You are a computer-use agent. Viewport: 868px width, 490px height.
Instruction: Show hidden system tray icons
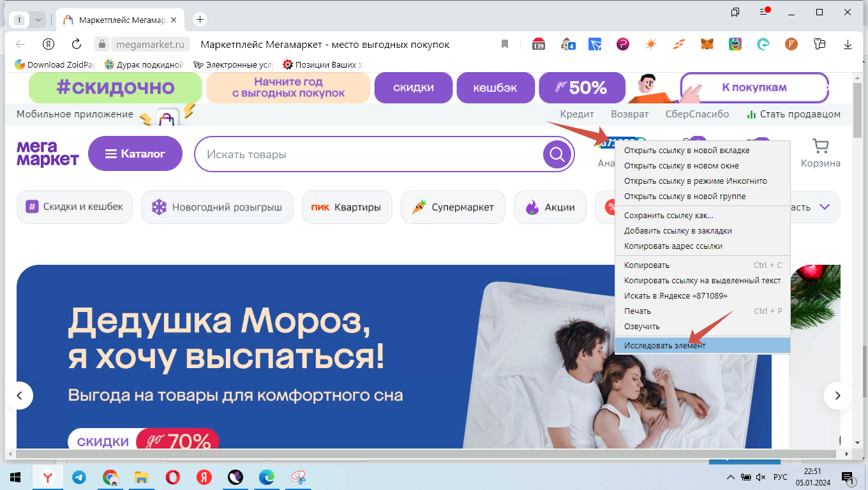pos(731,477)
